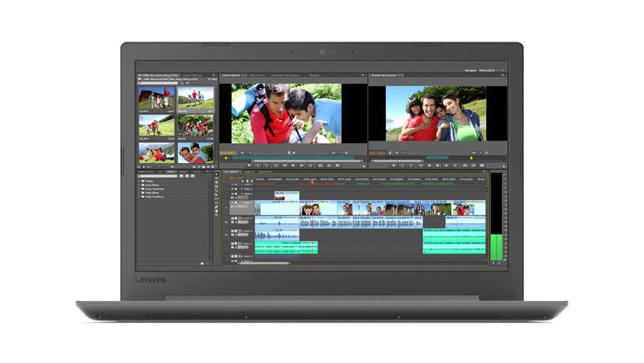Select the first clip thumbnail in Project panel
Image resolution: width=644 pixels, height=363 pixels.
156,98
